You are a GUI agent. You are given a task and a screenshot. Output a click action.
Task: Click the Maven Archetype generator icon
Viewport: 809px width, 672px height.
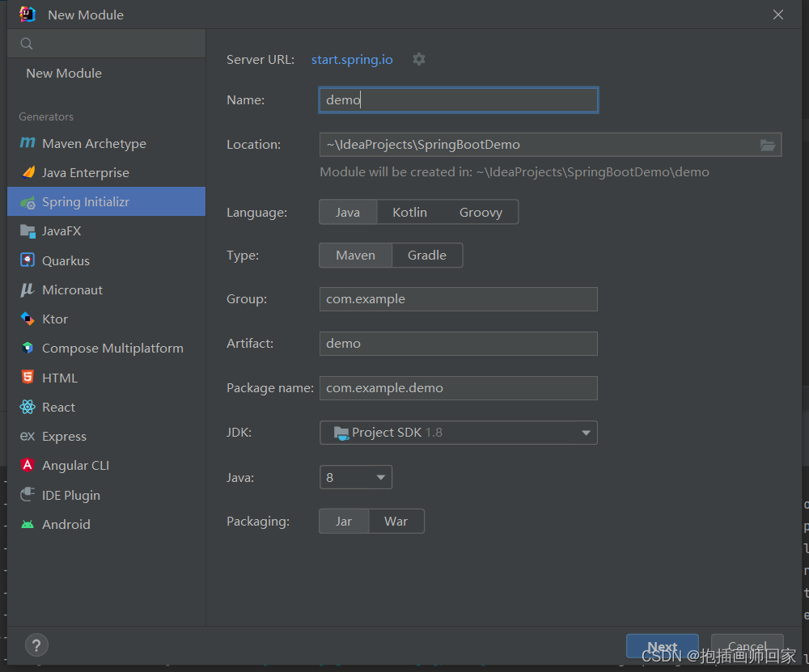click(x=28, y=143)
